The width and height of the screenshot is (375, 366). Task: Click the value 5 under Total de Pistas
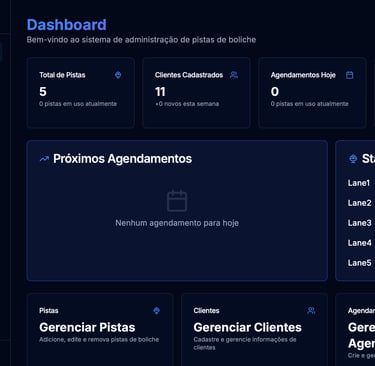coord(43,92)
